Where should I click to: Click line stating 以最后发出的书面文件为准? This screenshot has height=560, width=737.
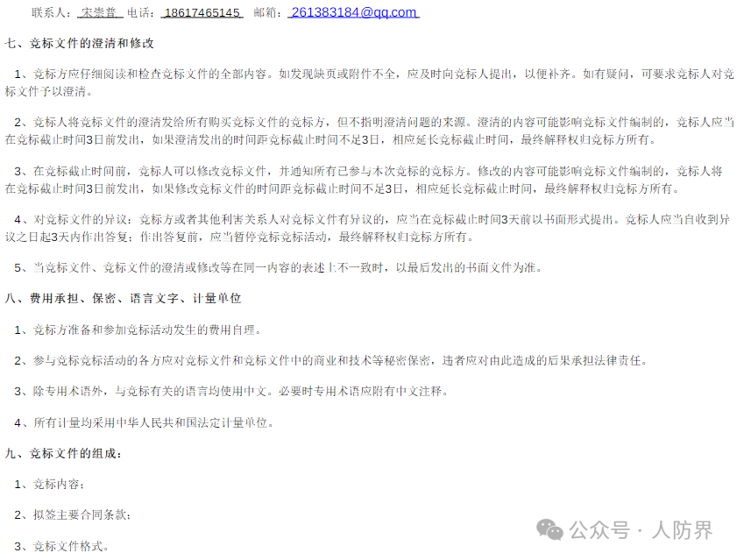pos(279,268)
